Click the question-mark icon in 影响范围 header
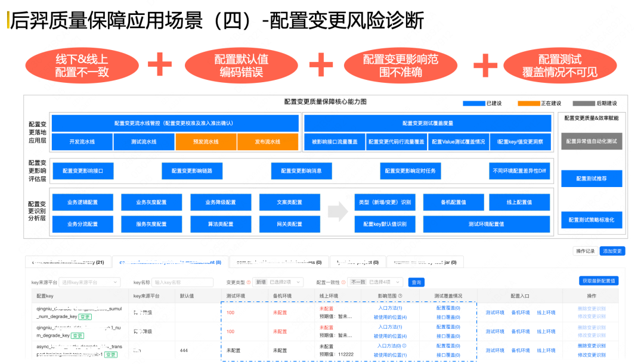This screenshot has height=364, width=644. (400, 296)
